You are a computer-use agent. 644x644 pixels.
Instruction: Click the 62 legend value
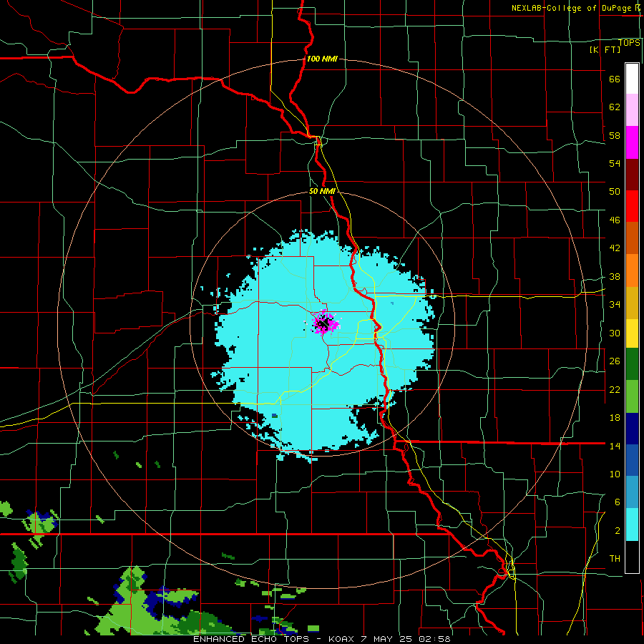pyautogui.click(x=615, y=107)
